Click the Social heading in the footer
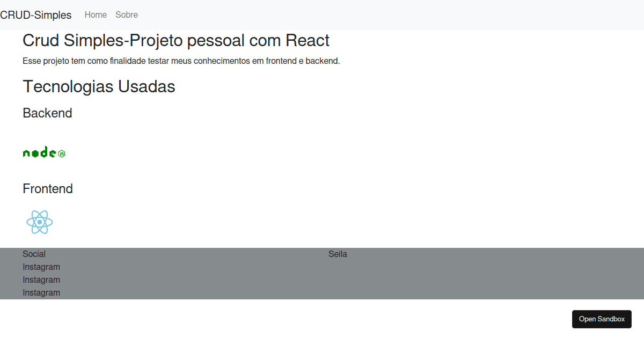 click(33, 254)
